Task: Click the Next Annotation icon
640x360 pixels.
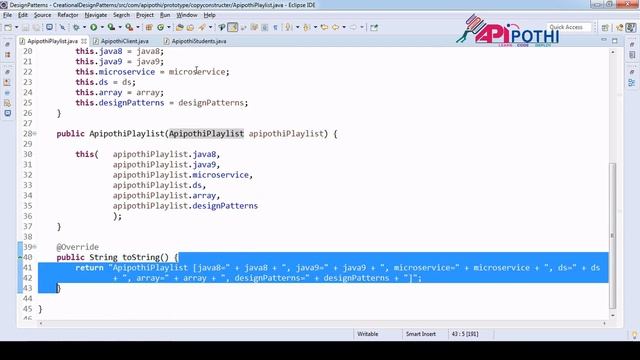Action: (x=288, y=27)
